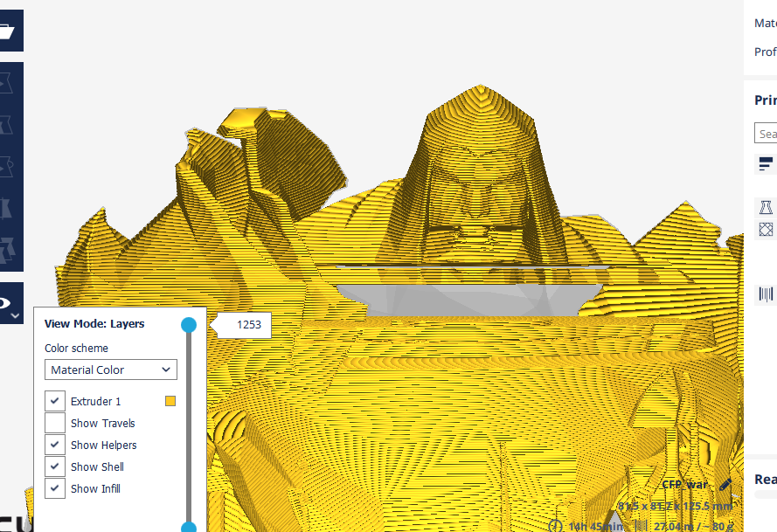Click the settings search field

pos(766,134)
